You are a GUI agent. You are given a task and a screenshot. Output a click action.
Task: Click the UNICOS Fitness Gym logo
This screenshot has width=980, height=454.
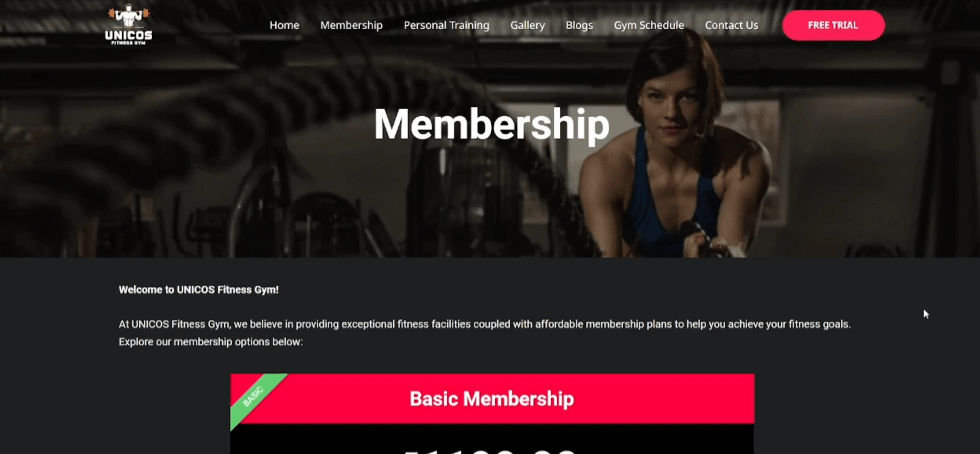(128, 25)
